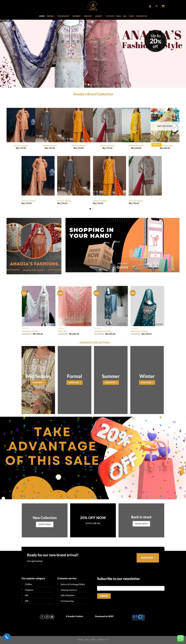Click the search magnifier icon
186x644 pixels.
point(157,6)
